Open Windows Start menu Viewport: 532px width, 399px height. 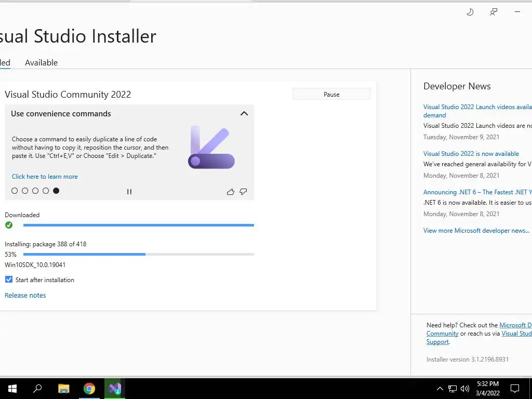12,389
